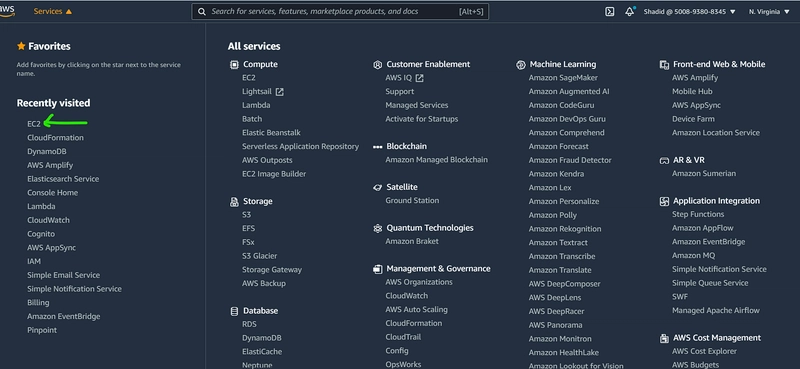Open EC2 Image Builder
The image size is (800, 369).
coord(274,174)
